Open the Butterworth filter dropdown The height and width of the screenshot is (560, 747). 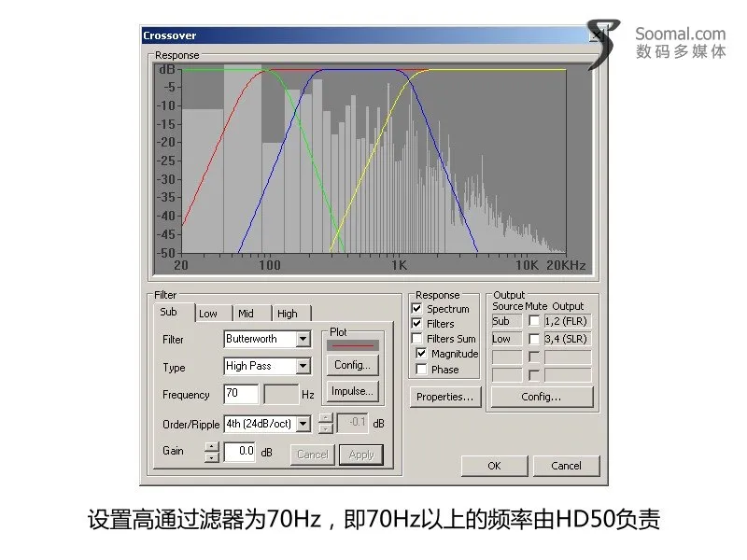coord(303,339)
